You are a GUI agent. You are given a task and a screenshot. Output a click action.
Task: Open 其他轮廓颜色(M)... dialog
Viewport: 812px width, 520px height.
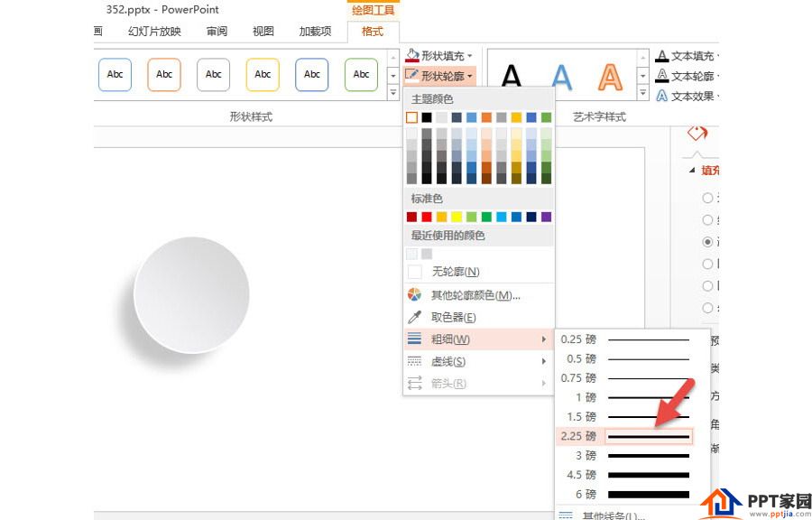click(479, 295)
